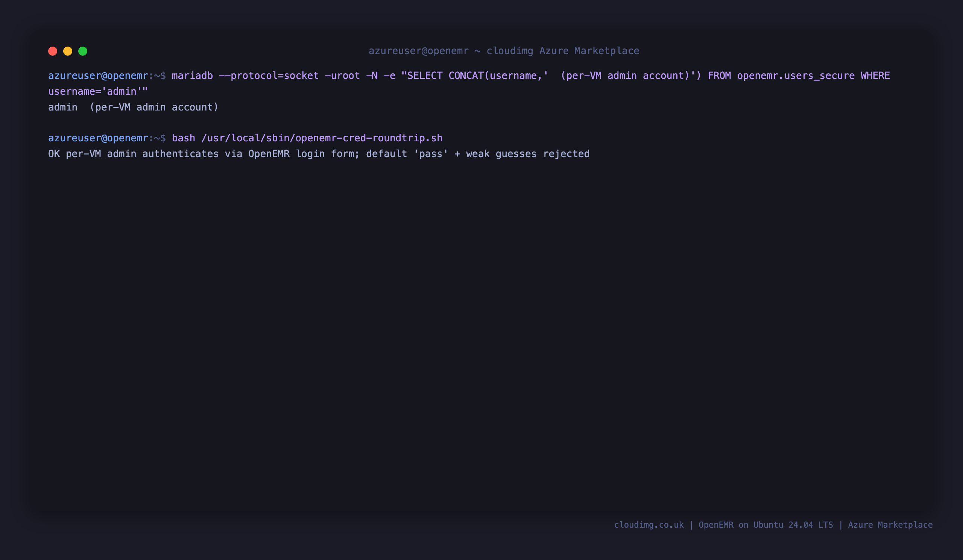Click the first 'azureuser@openemr' prompt before mariadb
The height and width of the screenshot is (560, 963).
(98, 76)
